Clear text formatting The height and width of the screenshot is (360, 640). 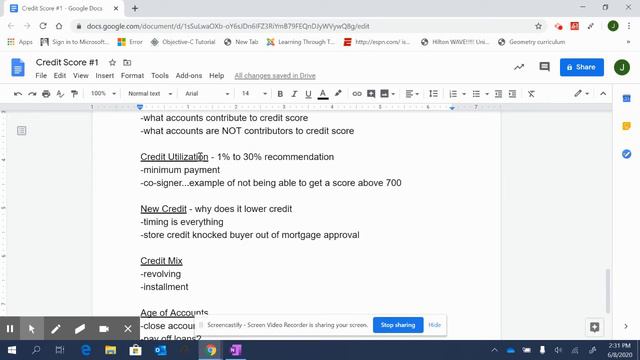pyautogui.click(x=531, y=94)
